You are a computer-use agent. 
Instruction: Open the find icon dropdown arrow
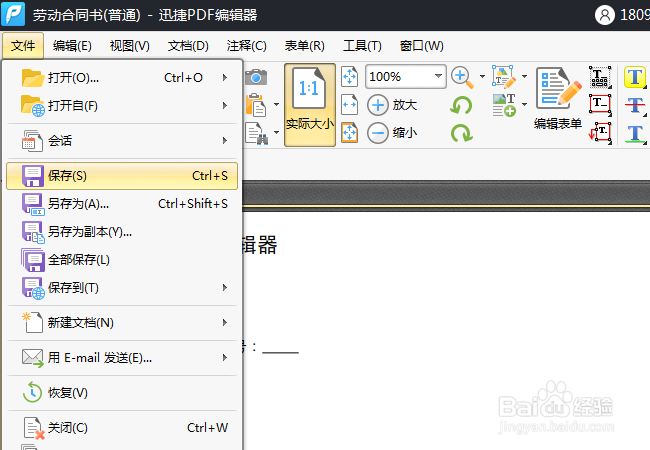[x=276, y=133]
